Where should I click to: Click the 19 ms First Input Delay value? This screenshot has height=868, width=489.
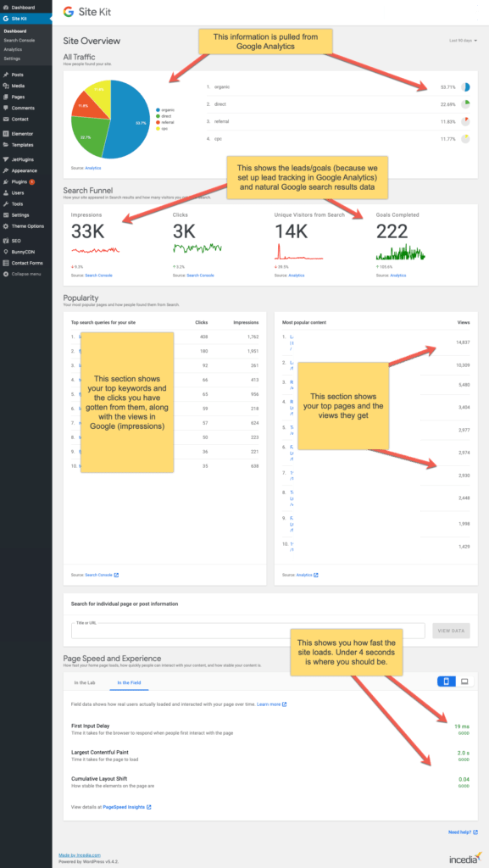click(462, 726)
